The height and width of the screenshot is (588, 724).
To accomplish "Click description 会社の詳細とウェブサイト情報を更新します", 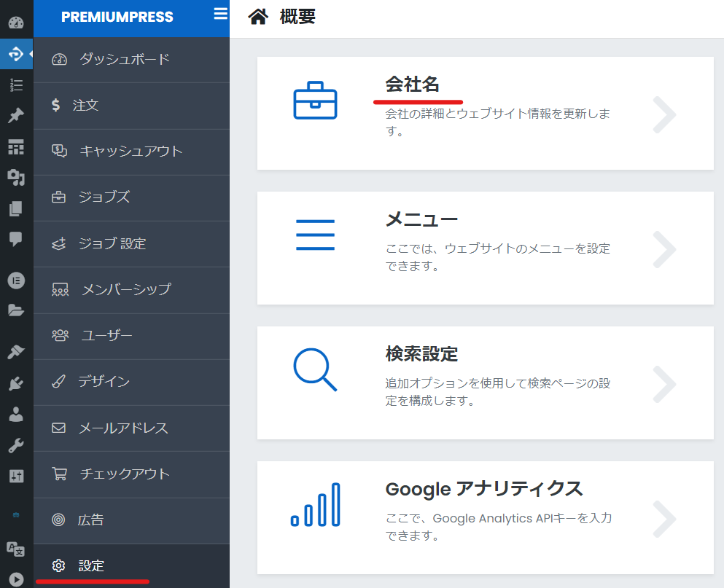I will pos(498,122).
